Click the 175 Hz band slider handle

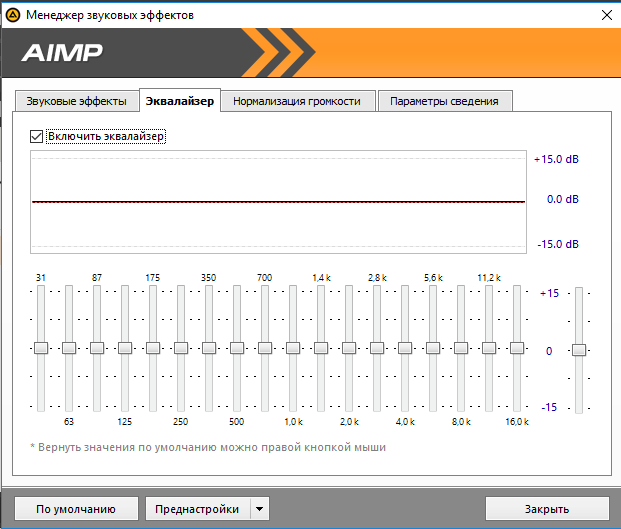(x=153, y=348)
